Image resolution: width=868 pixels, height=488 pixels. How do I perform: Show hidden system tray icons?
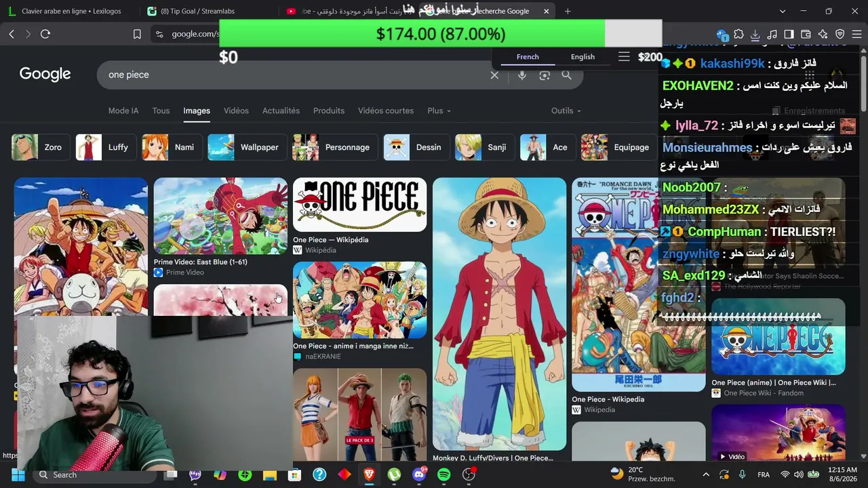[x=706, y=474]
